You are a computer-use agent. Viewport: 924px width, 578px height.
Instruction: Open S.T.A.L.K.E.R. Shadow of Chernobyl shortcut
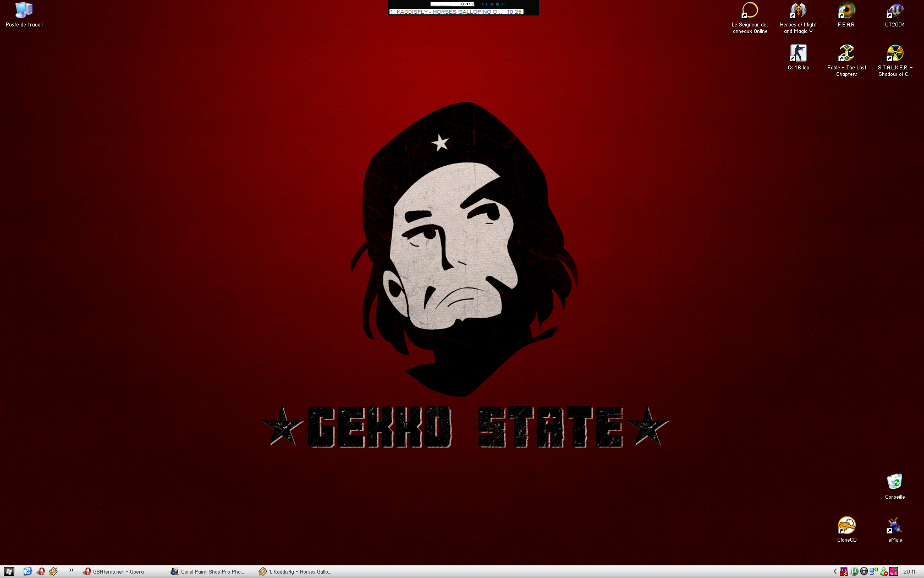tap(895, 61)
